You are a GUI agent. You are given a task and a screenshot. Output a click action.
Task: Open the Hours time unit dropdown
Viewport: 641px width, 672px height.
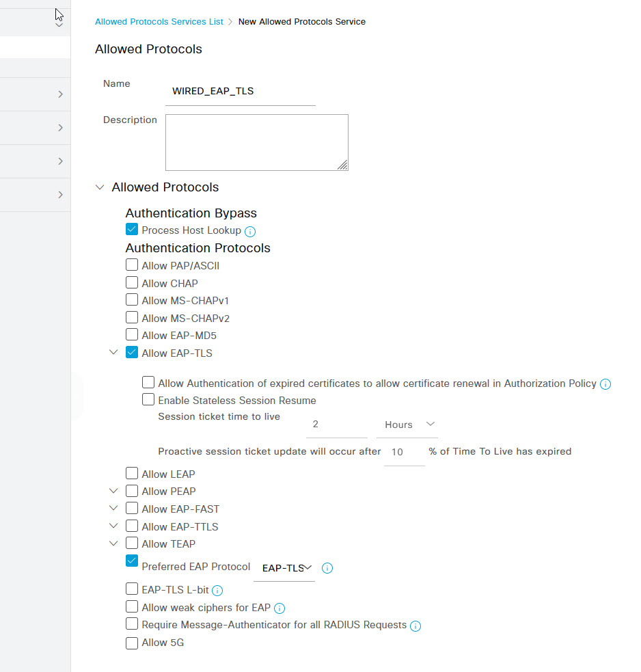(407, 425)
